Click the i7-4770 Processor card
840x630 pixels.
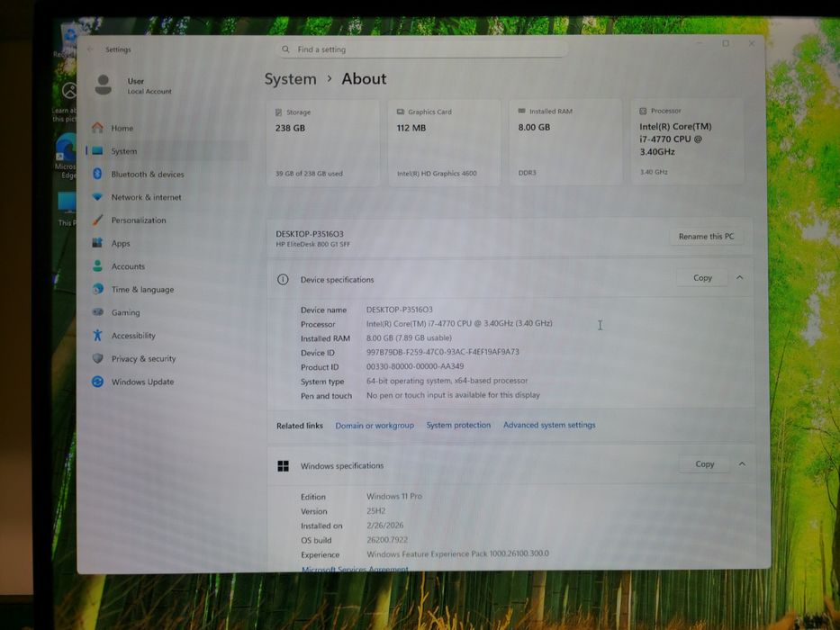coord(687,141)
